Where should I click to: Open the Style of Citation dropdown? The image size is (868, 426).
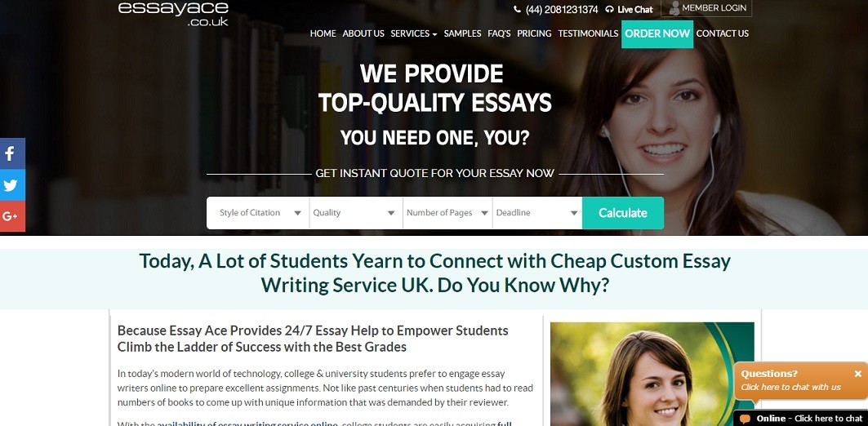tap(258, 213)
